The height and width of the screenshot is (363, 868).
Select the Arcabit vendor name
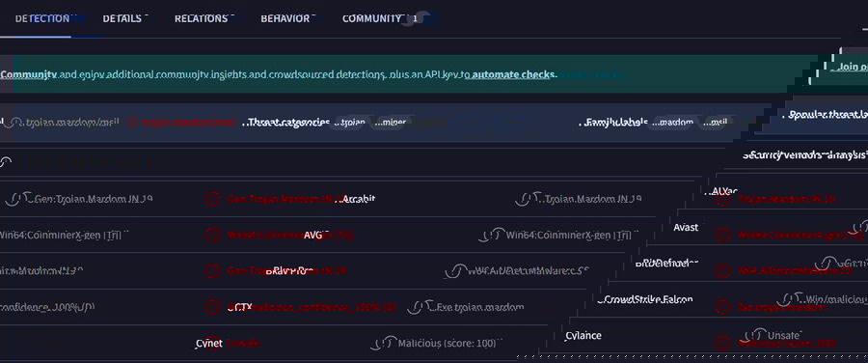point(360,199)
